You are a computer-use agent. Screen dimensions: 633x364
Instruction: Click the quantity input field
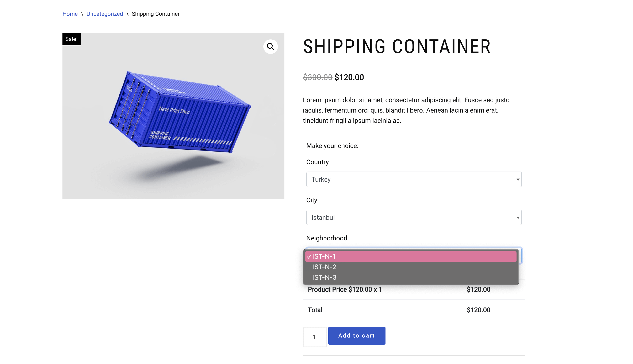coord(315,337)
